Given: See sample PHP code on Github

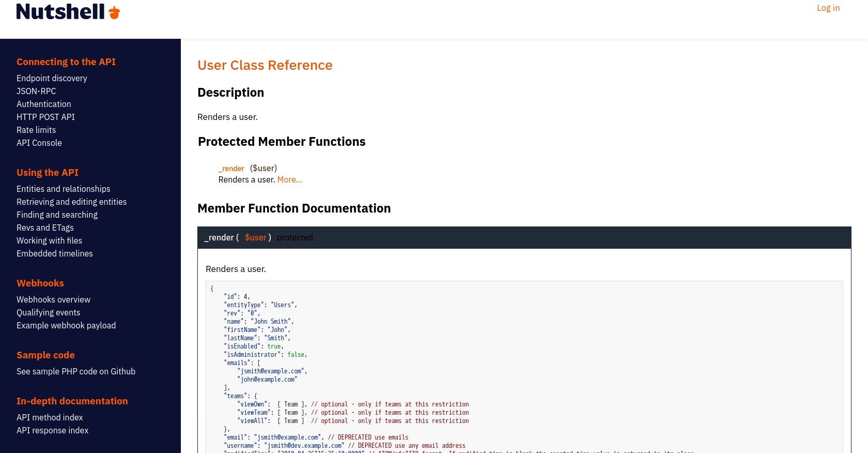Looking at the screenshot, I should (x=76, y=371).
